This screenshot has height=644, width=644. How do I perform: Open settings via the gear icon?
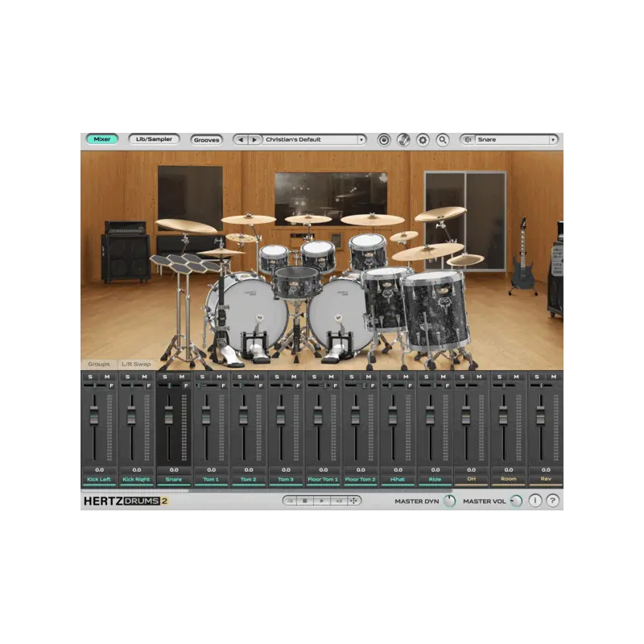tap(423, 140)
